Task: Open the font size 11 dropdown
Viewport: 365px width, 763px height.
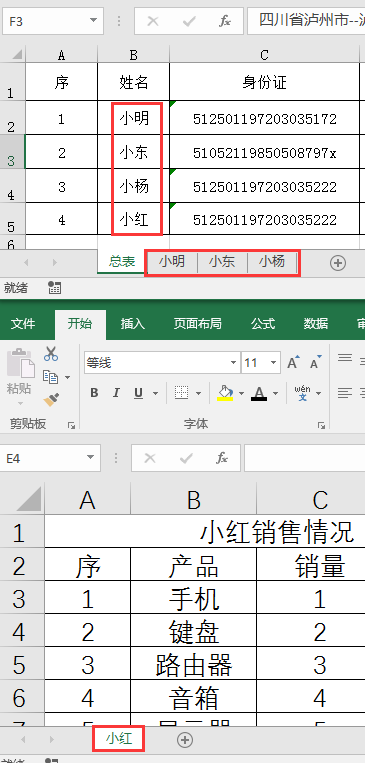Action: point(273,363)
